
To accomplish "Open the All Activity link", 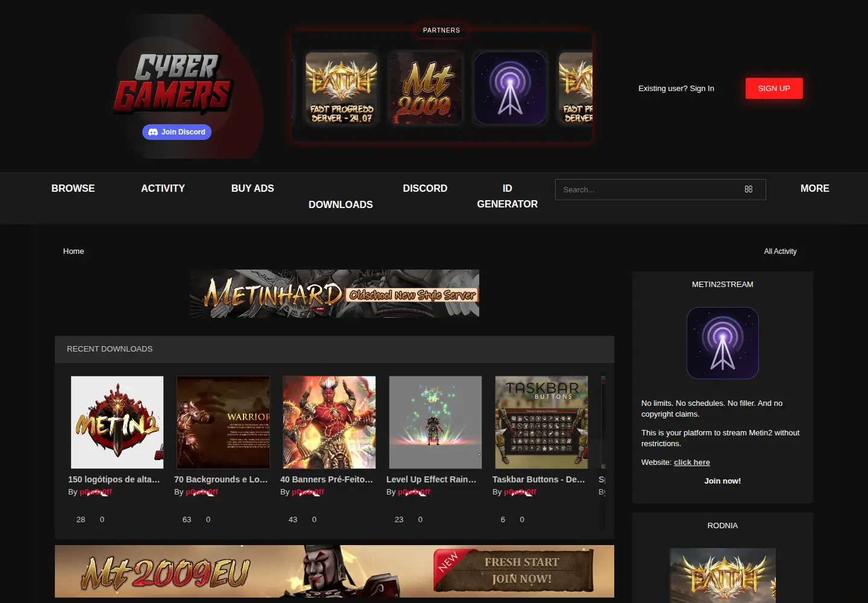I will click(x=780, y=251).
